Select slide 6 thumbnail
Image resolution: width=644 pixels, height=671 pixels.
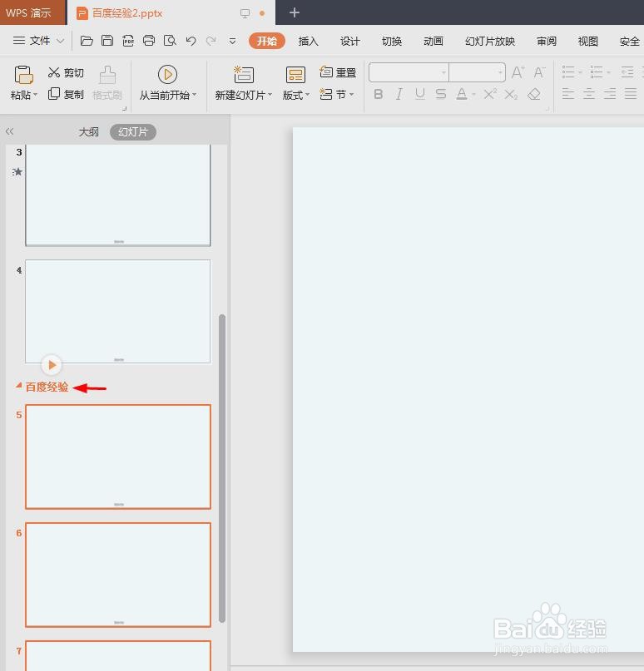tap(118, 575)
